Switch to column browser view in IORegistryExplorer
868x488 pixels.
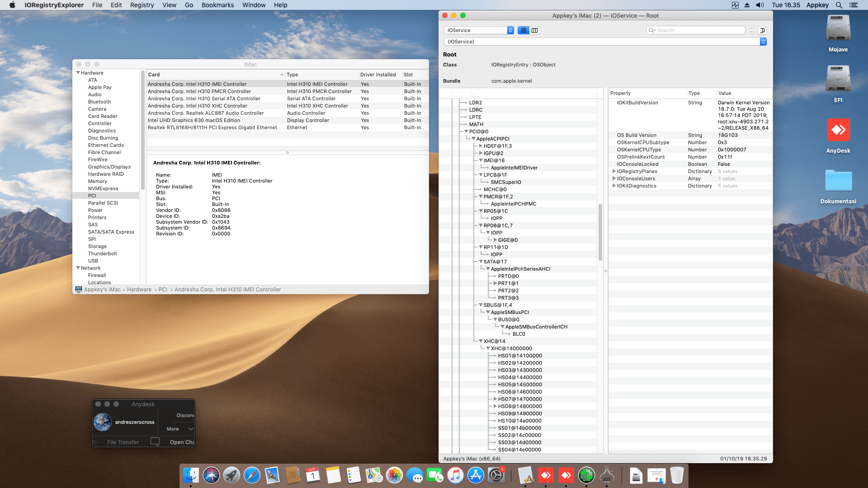click(535, 30)
